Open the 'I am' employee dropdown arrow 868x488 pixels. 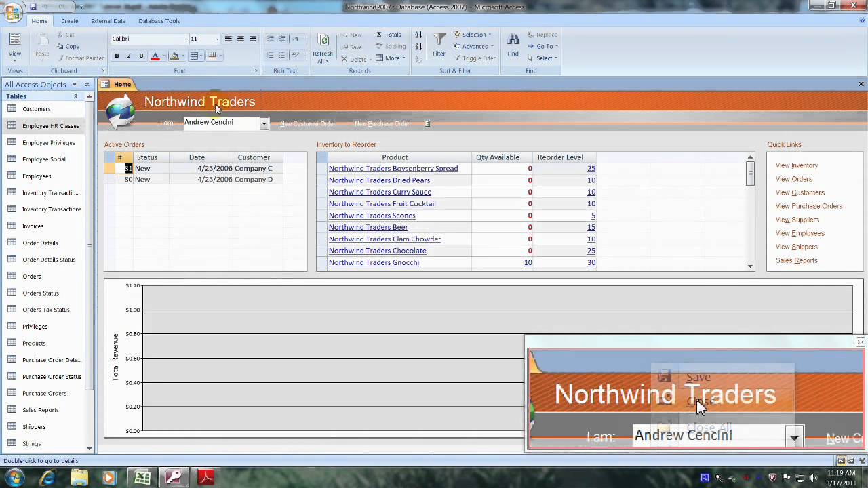coord(264,123)
